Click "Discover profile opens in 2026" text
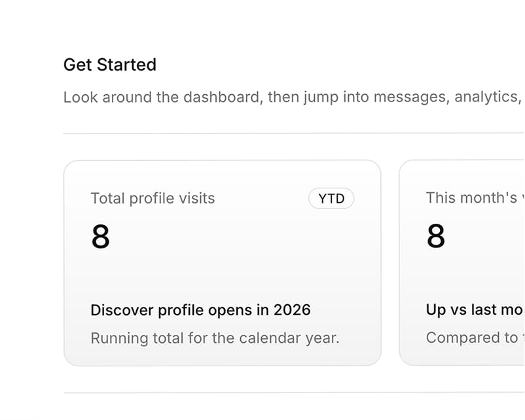Screen dimensions: 525x420 (200, 309)
